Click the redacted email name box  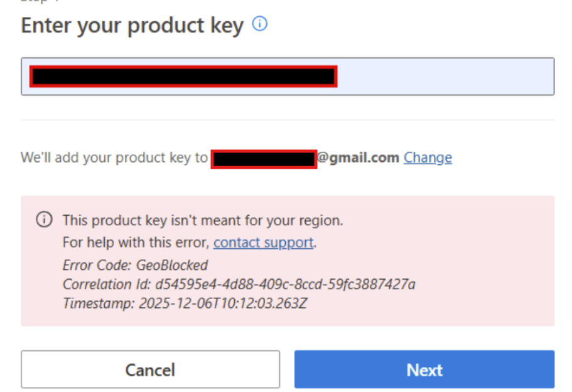(x=264, y=159)
